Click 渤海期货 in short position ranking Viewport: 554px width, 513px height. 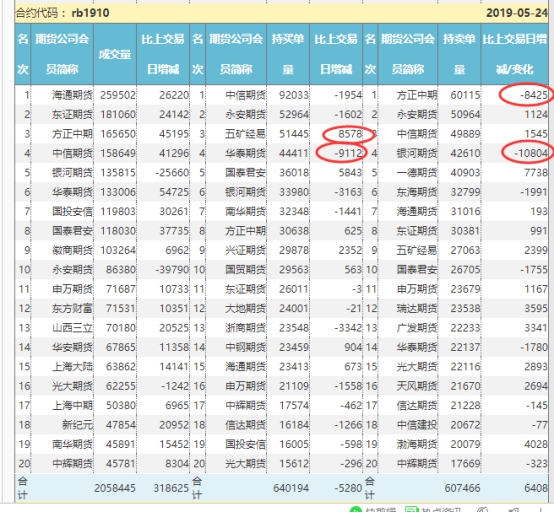(x=417, y=444)
